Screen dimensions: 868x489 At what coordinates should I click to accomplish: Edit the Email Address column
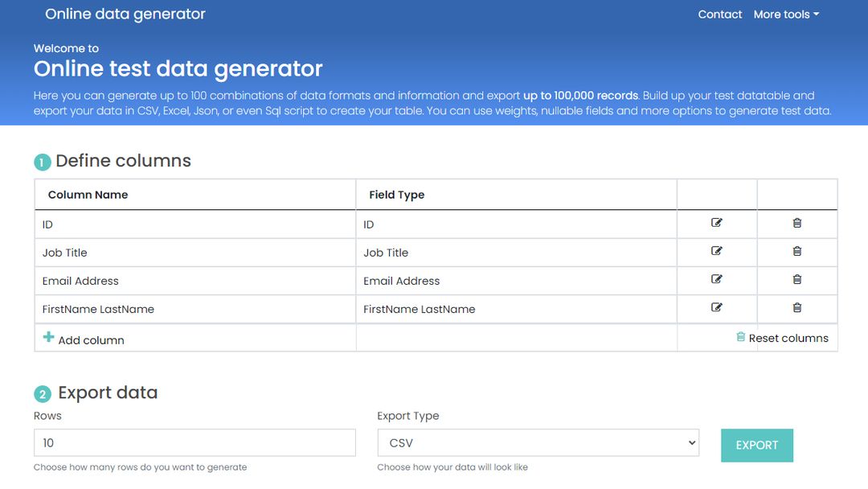[716, 280]
